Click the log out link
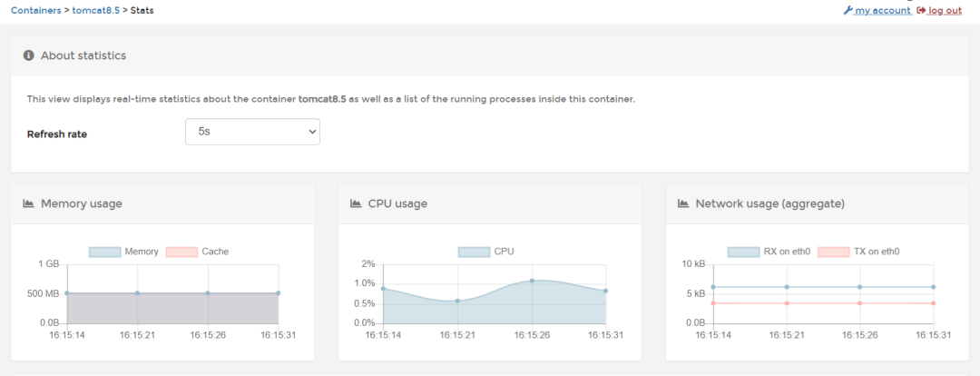Screen dimensions: 980x376 945,10
